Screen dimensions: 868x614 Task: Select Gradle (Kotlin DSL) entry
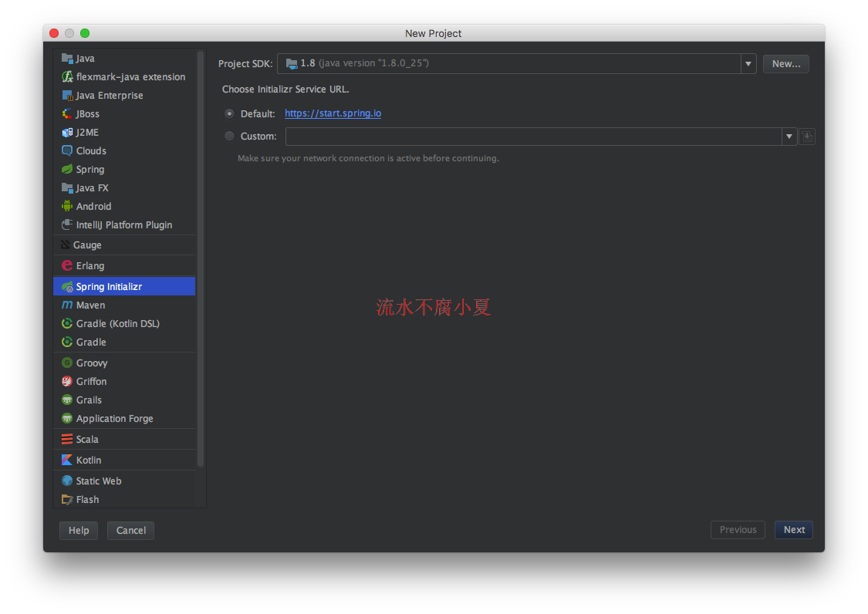tap(124, 323)
